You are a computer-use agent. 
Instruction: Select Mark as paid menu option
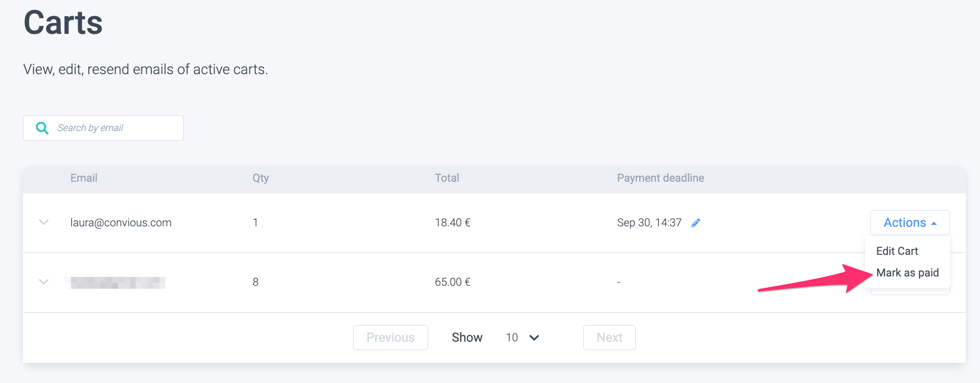pos(907,273)
